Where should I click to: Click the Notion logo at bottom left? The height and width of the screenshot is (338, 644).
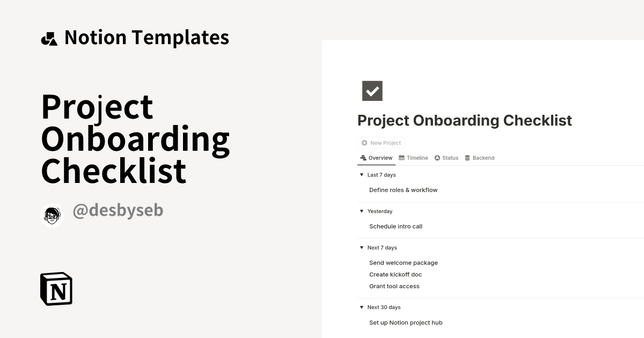56,289
